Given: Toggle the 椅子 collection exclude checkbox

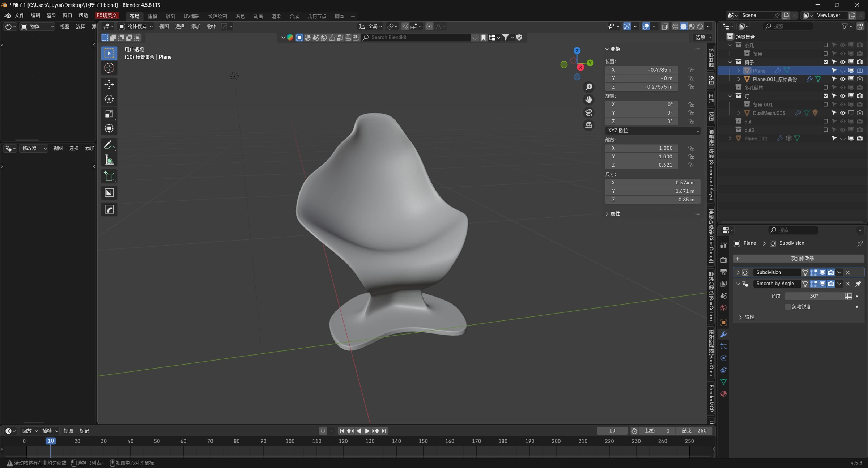Looking at the screenshot, I should point(826,62).
